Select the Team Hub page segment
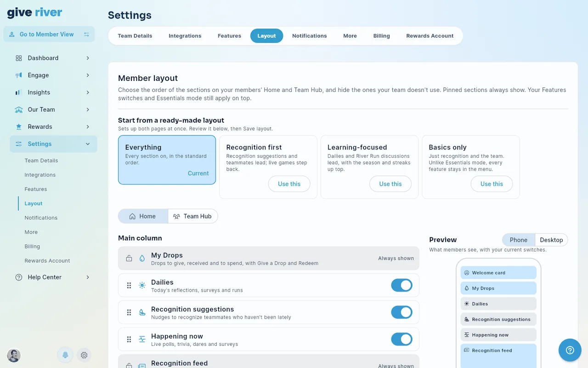This screenshot has width=588, height=368. 192,216
